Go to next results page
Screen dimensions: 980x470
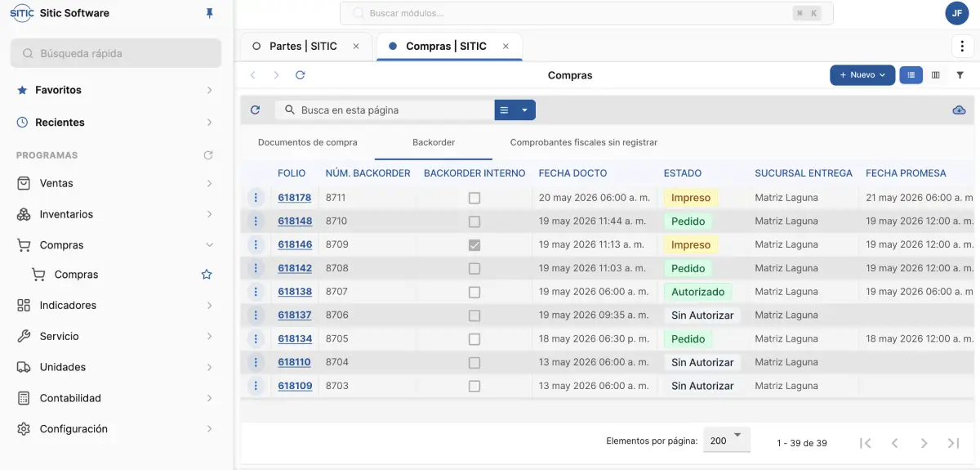[x=924, y=443]
